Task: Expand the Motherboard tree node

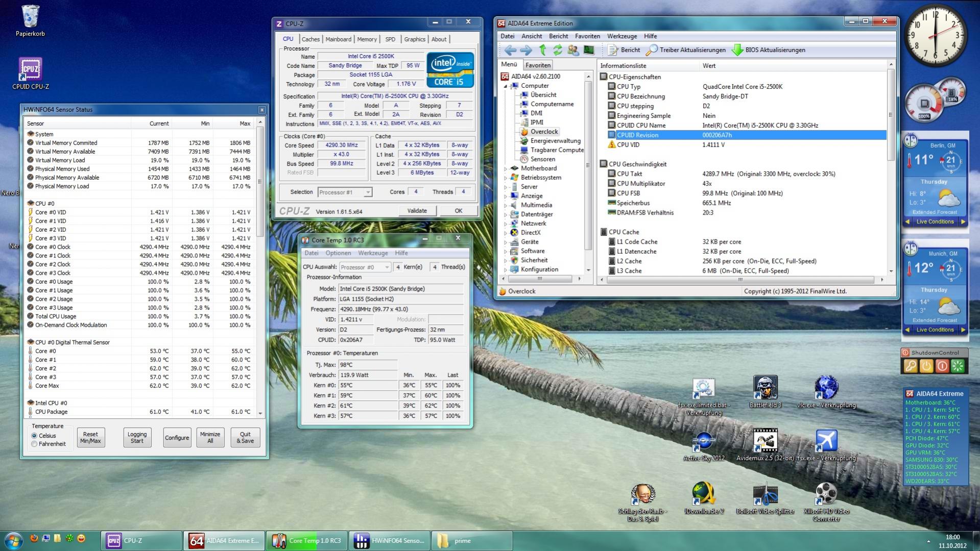Action: pos(506,169)
